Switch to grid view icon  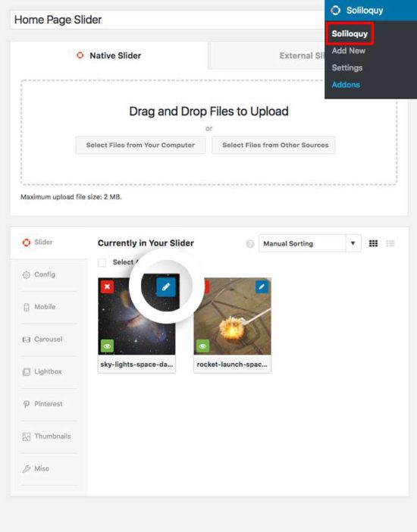point(373,243)
